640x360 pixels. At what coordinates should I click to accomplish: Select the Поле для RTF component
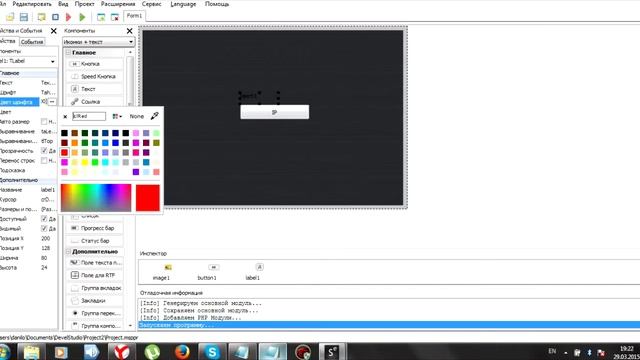click(x=95, y=275)
